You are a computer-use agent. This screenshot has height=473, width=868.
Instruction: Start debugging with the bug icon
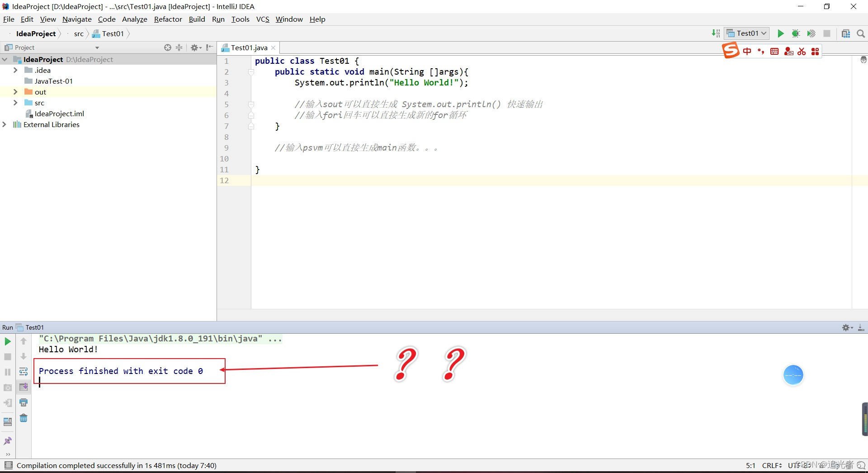click(x=796, y=33)
